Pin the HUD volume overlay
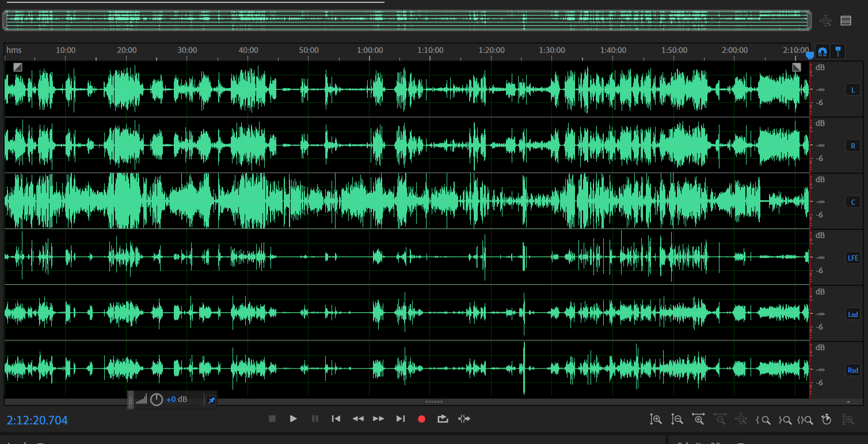Viewport: 868px width, 444px height. point(211,400)
